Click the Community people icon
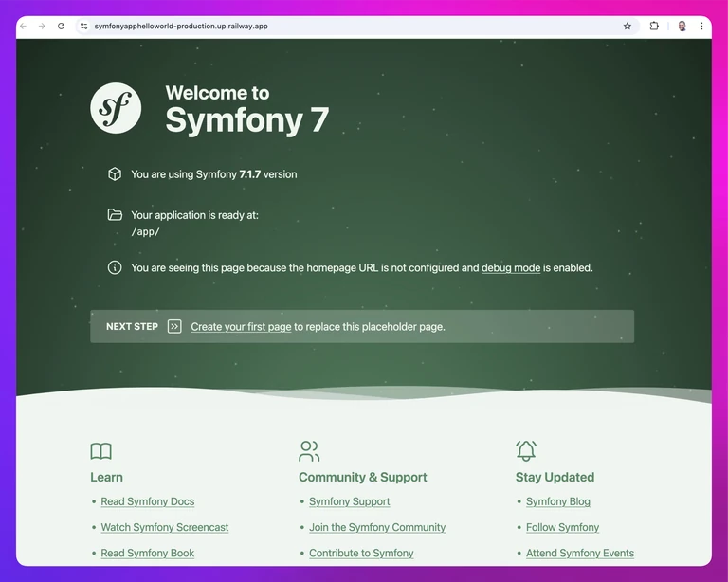Screen dimensions: 728x582 (309, 450)
